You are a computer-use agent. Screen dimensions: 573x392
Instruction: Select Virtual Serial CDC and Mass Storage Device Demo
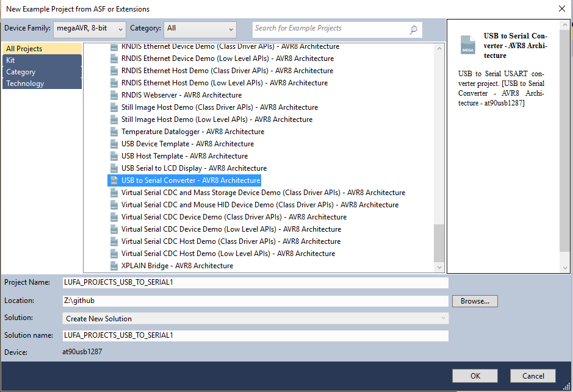264,193
